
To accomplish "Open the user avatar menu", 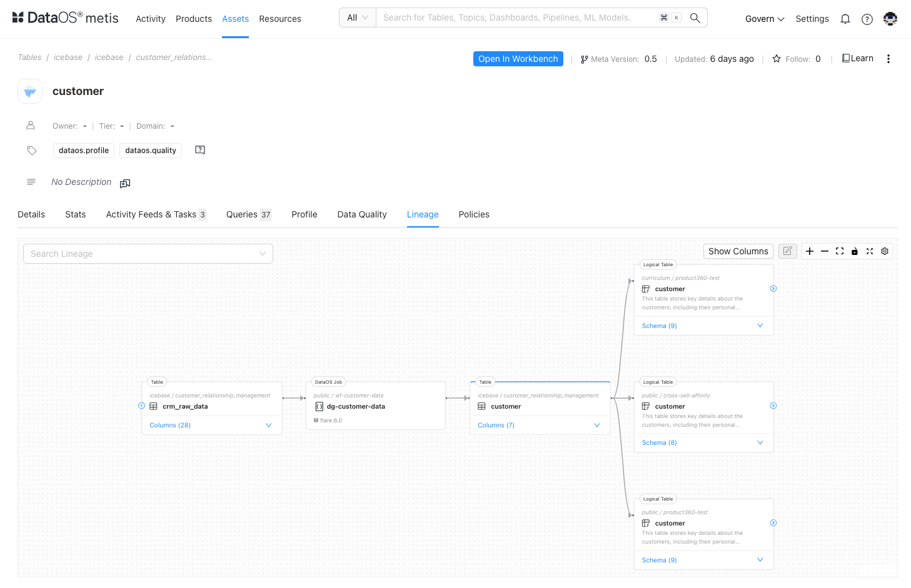I will [890, 19].
